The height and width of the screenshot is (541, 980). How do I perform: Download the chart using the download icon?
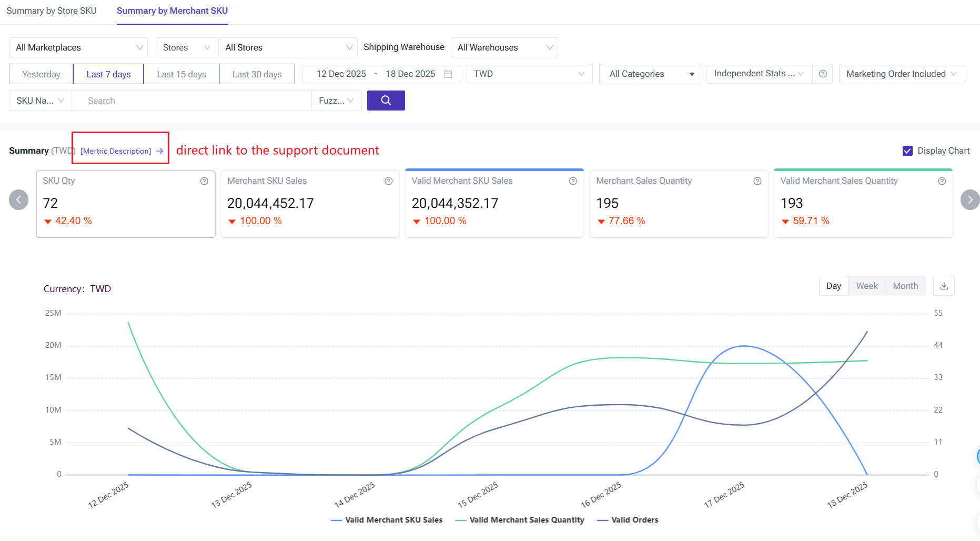(944, 286)
